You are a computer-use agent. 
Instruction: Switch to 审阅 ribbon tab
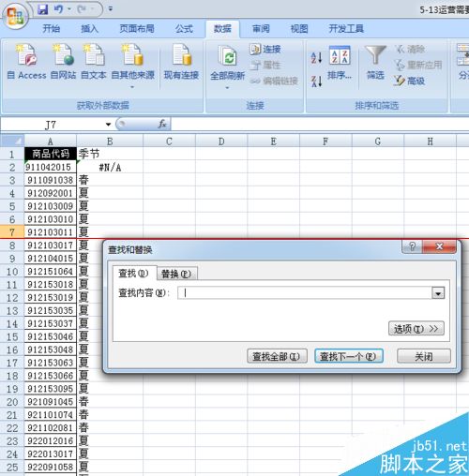pyautogui.click(x=261, y=29)
